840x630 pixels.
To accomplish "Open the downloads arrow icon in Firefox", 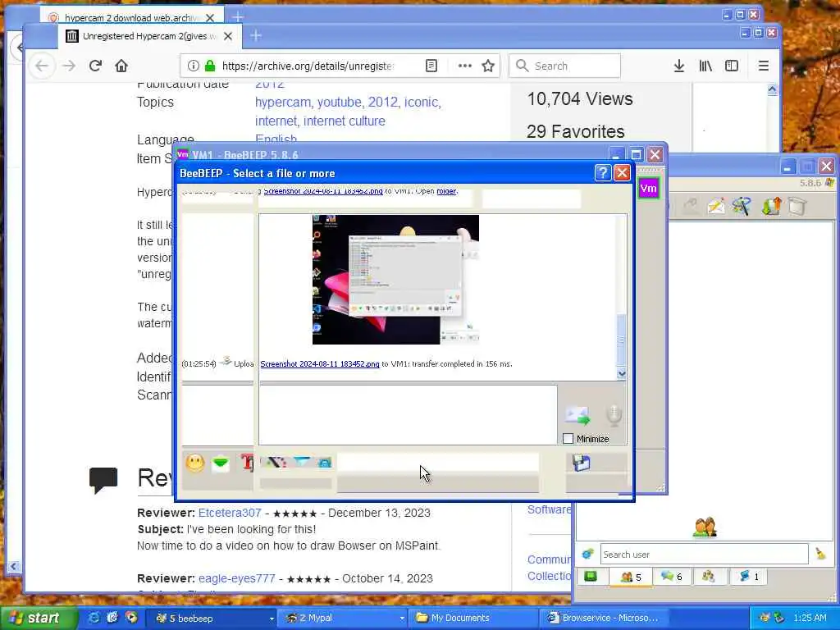I will coord(678,66).
